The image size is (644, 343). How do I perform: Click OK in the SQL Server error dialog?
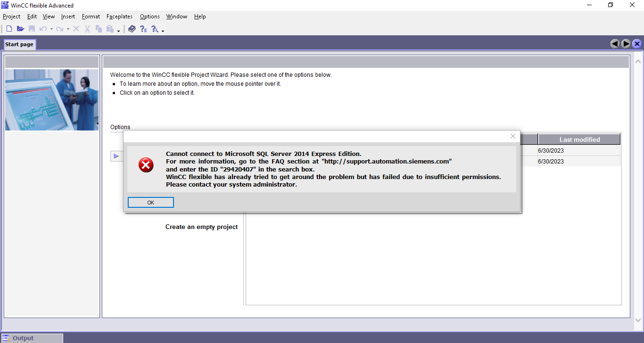point(151,202)
